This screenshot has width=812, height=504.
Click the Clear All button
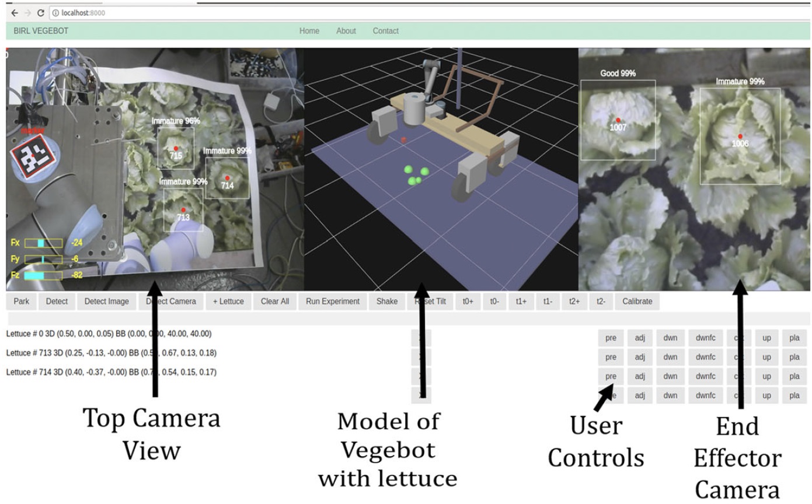pyautogui.click(x=275, y=302)
